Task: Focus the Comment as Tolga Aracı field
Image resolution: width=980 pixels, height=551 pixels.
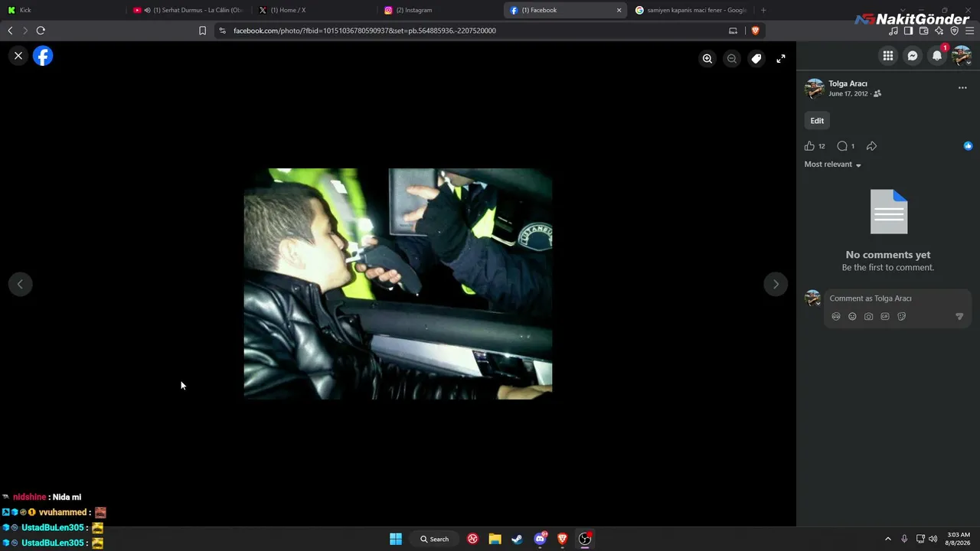Action: click(897, 298)
